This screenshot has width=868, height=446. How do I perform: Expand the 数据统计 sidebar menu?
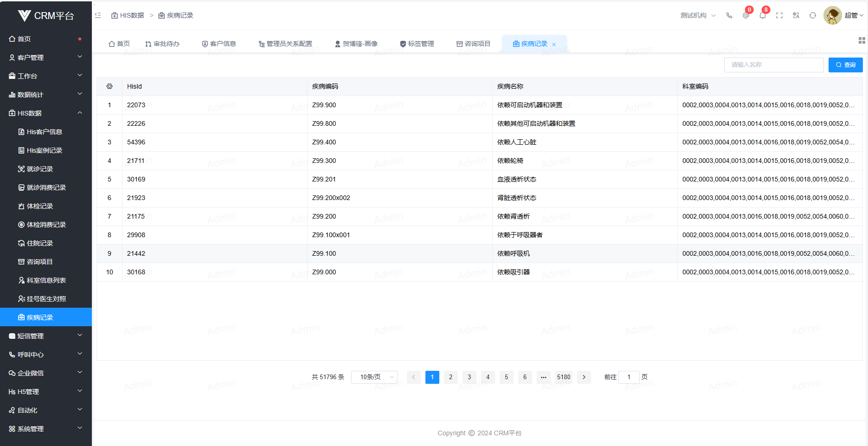click(x=46, y=94)
